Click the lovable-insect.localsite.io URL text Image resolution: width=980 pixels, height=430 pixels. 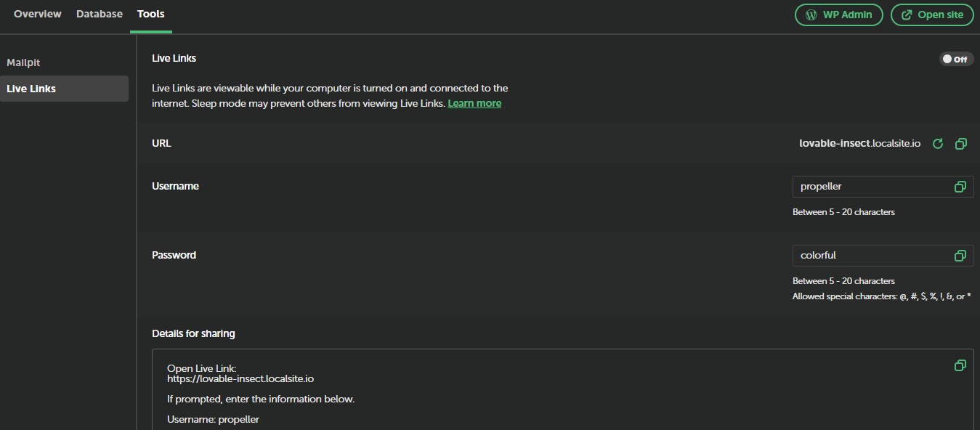[x=859, y=144]
